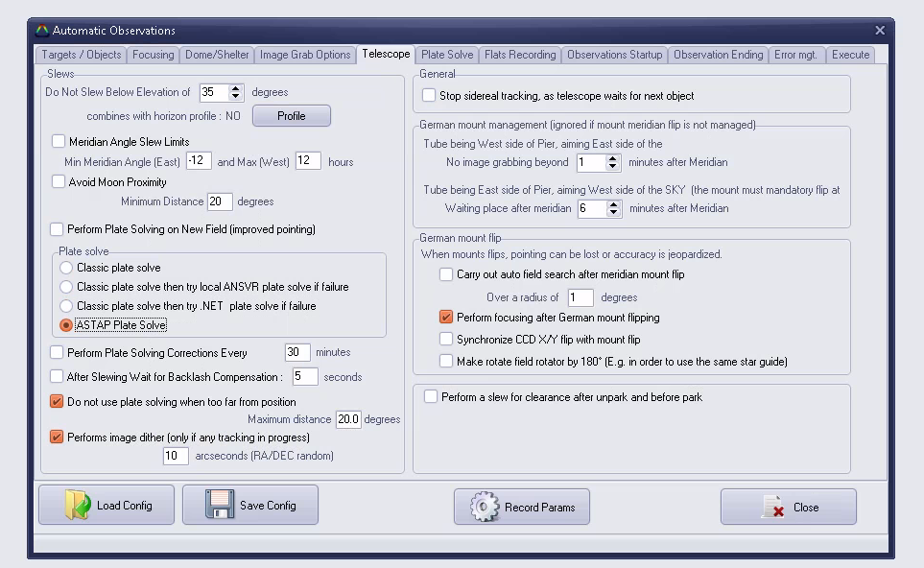
Task: Click the Load Config folder icon
Action: [x=78, y=505]
